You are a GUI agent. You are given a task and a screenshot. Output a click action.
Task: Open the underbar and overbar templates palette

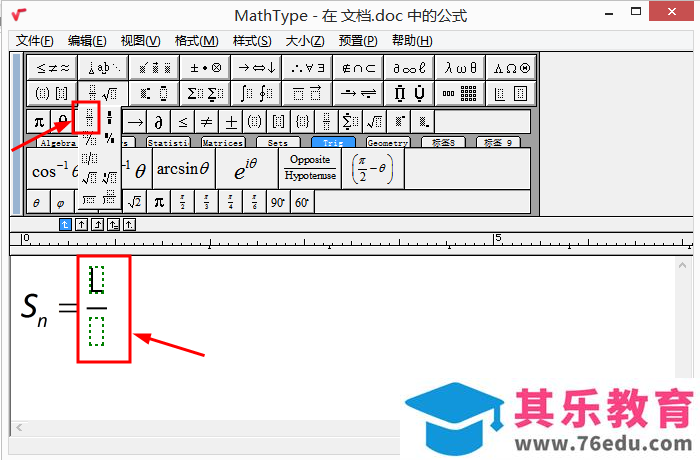[307, 93]
